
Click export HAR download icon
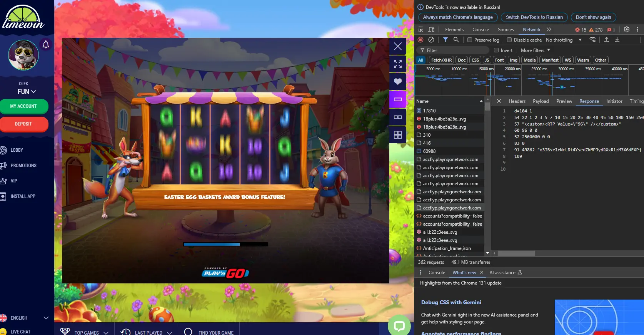coord(617,40)
